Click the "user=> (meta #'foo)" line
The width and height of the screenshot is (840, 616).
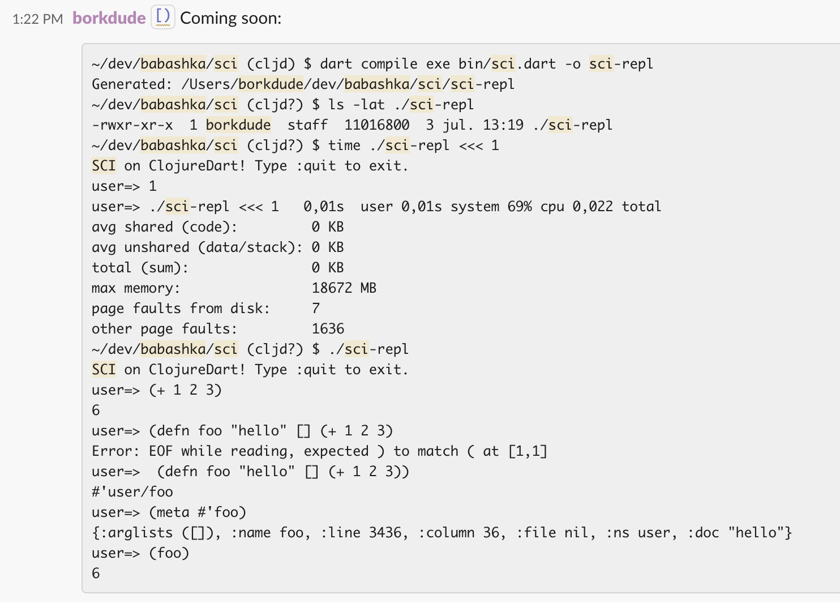pos(169,512)
